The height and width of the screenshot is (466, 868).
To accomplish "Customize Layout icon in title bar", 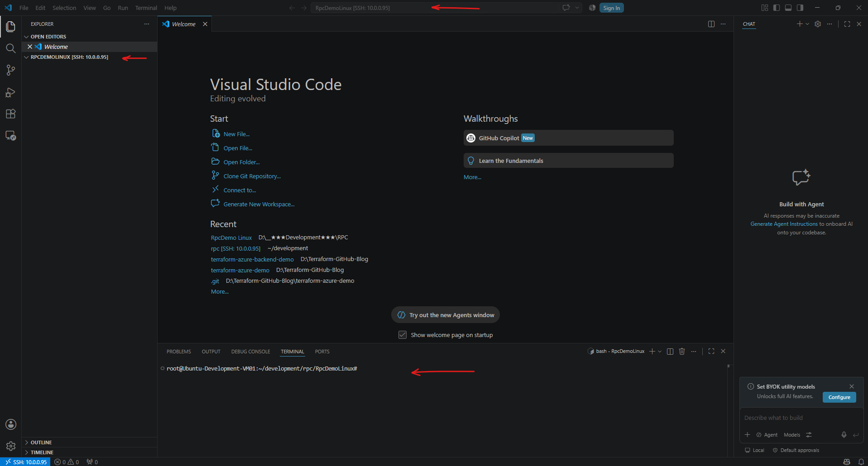I will (765, 8).
